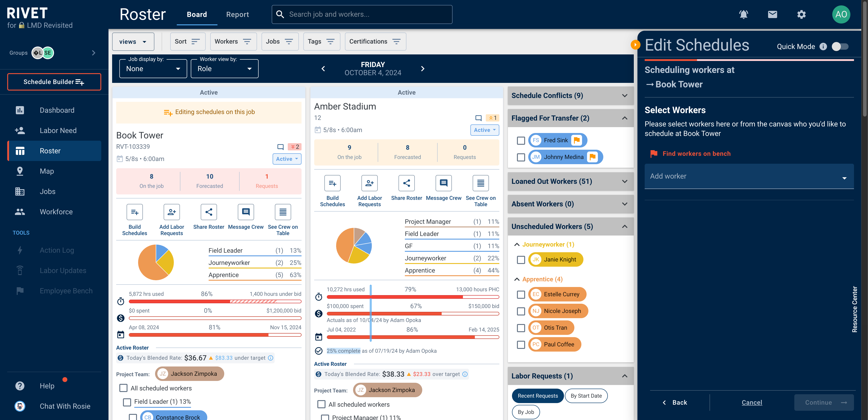Click the Amber Stadium priority badge 1

493,118
